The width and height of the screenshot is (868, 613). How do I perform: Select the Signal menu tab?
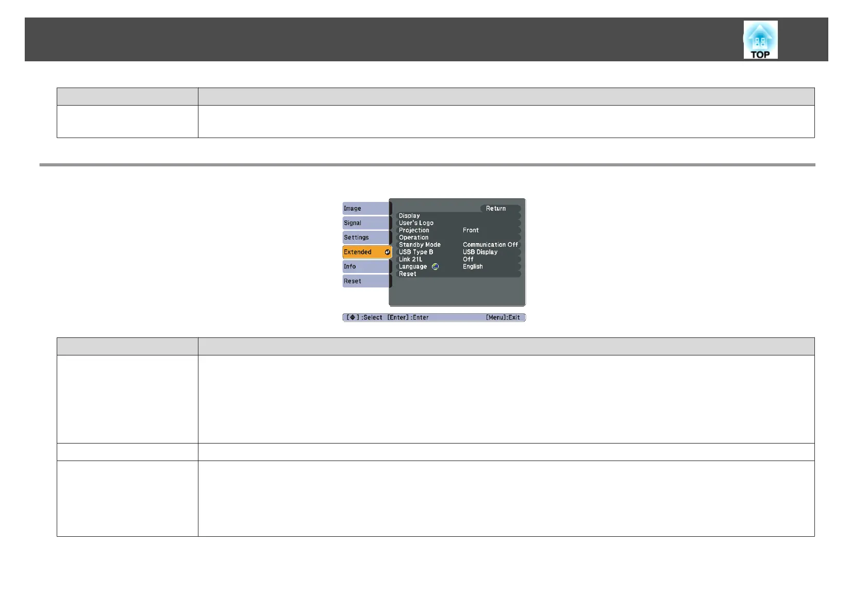pos(366,223)
